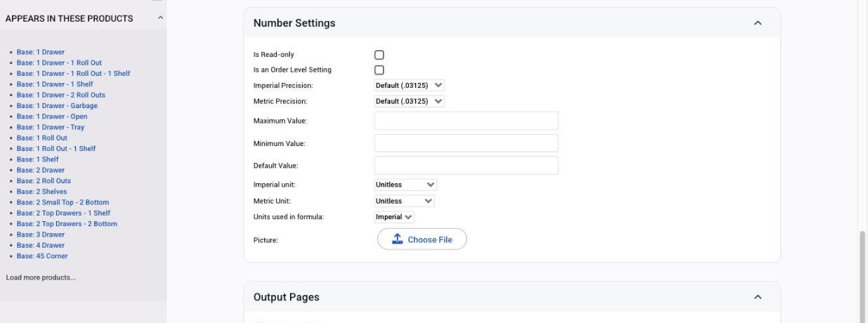Collapse the Appears In These Products panel
The image size is (868, 323).
pyautogui.click(x=160, y=18)
